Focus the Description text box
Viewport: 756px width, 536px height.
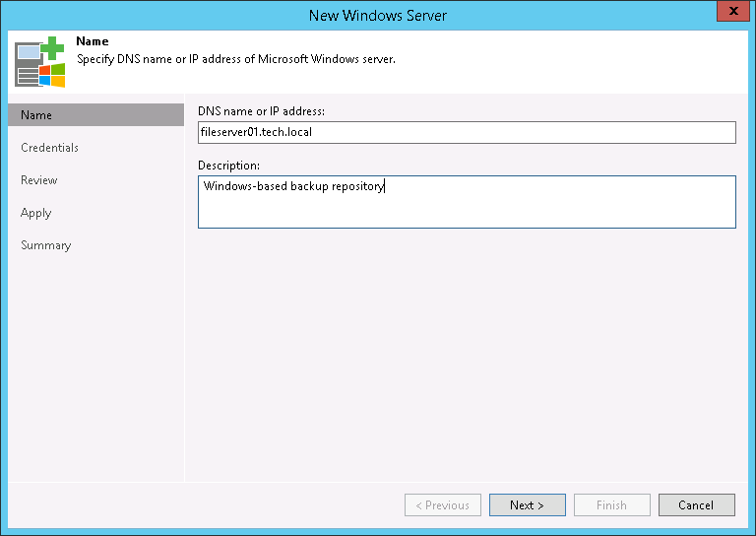click(467, 202)
